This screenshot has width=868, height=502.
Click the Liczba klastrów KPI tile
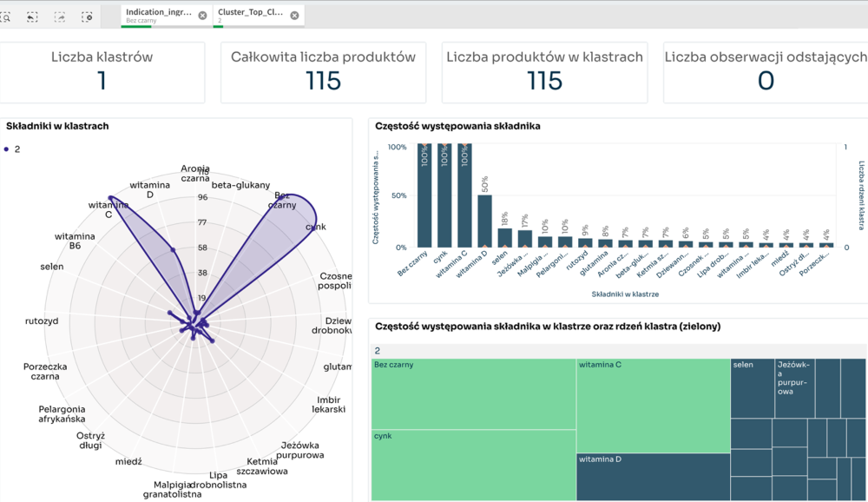102,72
